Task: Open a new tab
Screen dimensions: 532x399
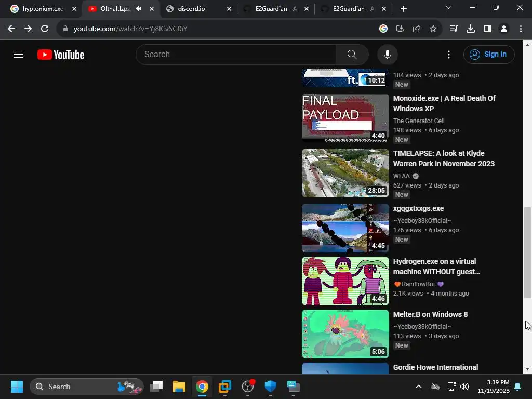Action: point(403,9)
